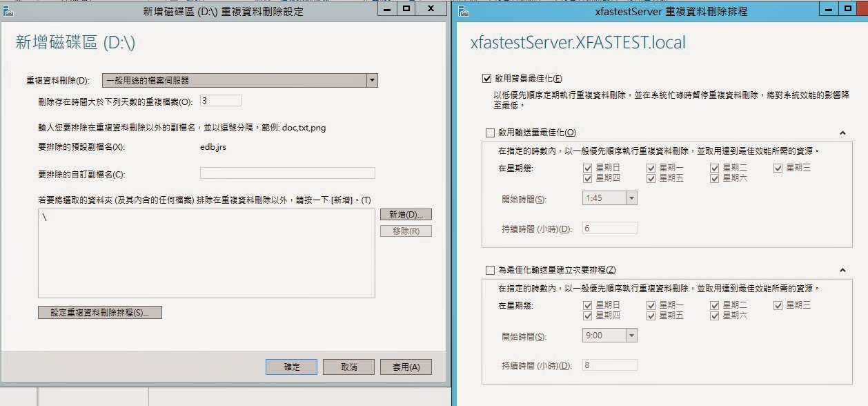Toggle 星期六 in the first schedule
Screen dimensions: 868x406
(x=715, y=178)
